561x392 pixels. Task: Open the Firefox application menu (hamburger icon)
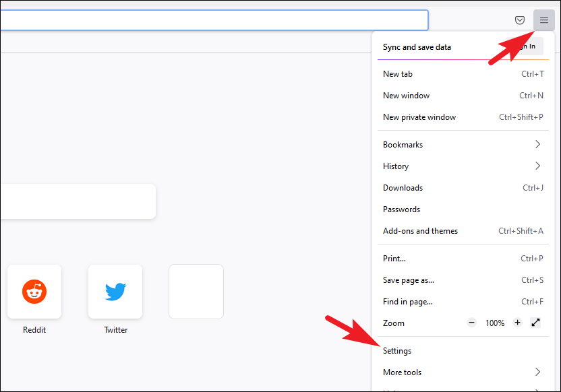click(543, 20)
